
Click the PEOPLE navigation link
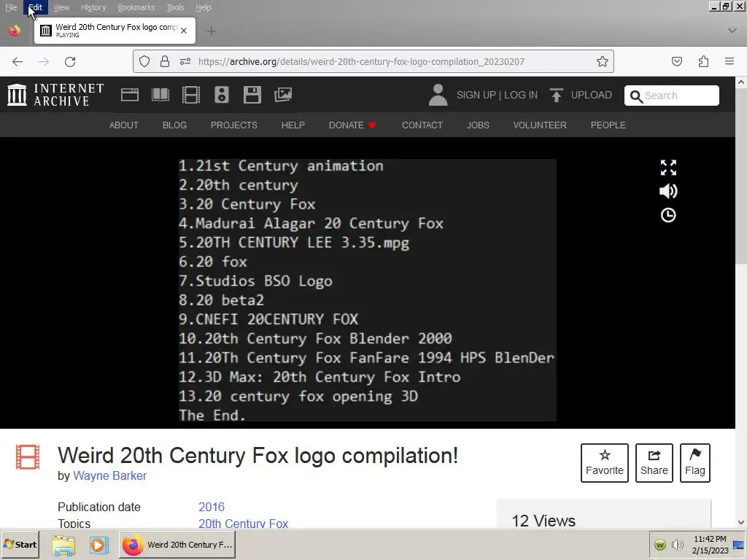608,125
